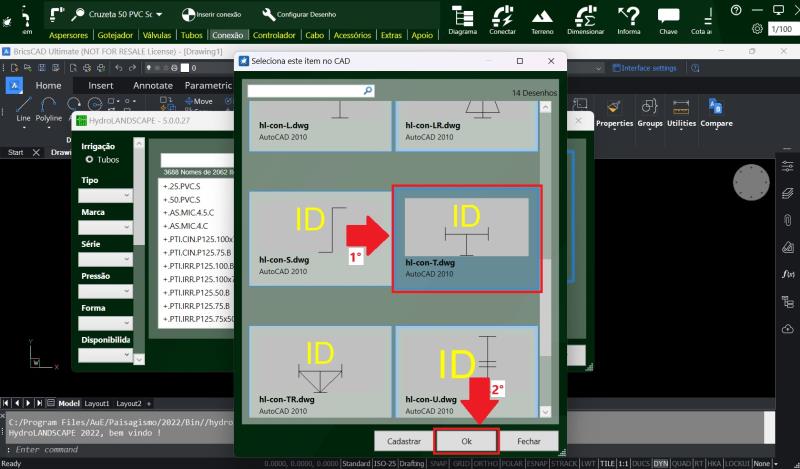
Task: Select the hl-con-T.dwg thumbnail
Action: point(466,239)
